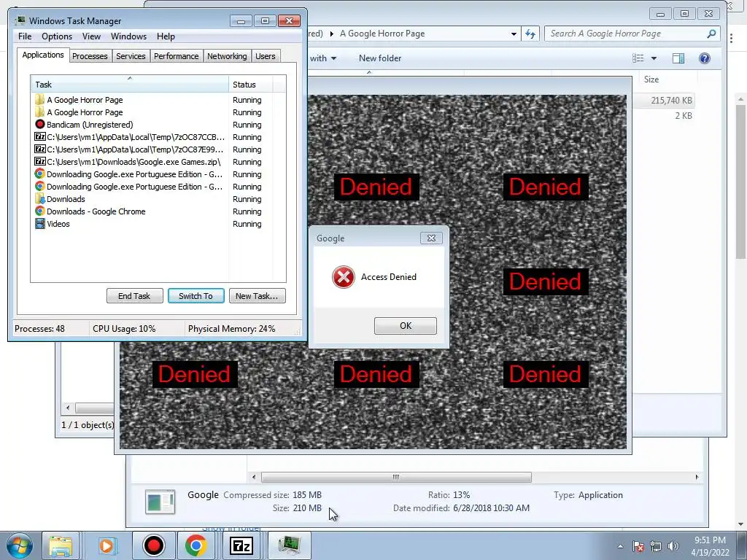The image size is (747, 560).
Task: Open View menu in Task Manager
Action: click(91, 36)
